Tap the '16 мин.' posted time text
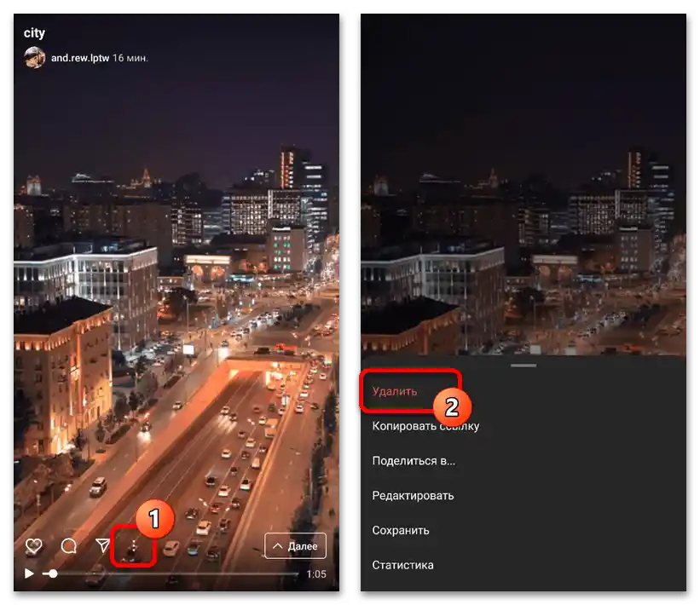 (130, 58)
